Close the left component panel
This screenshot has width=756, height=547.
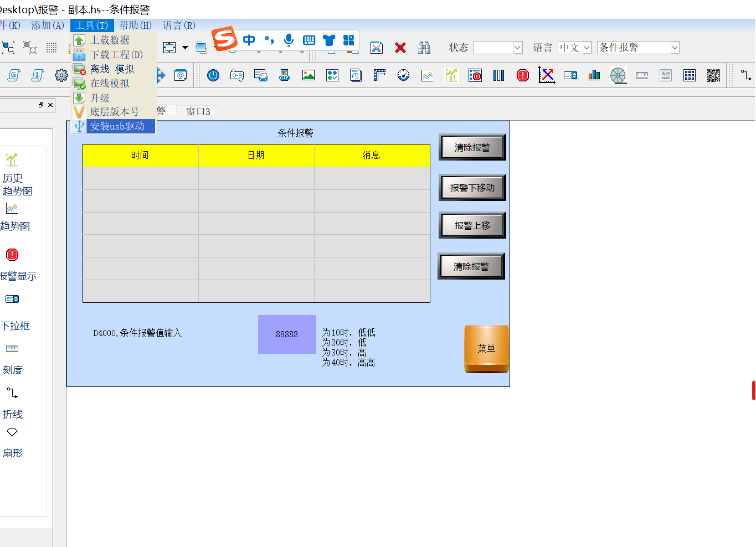pyautogui.click(x=50, y=105)
